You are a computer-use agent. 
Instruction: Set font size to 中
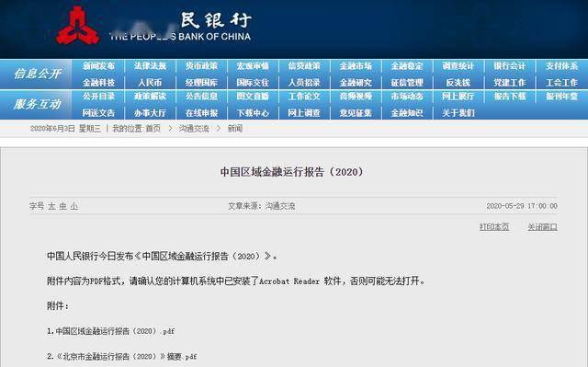(x=63, y=206)
